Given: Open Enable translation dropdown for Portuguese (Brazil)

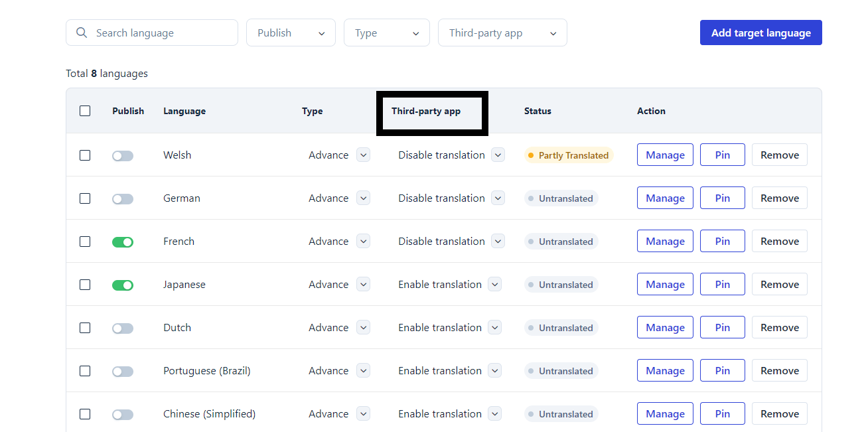Looking at the screenshot, I should [494, 370].
